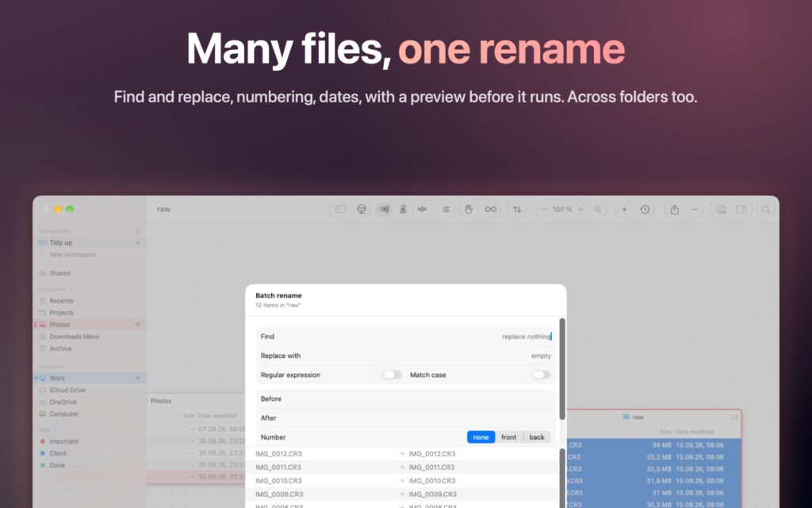Select the IMG_0012.CR3 preview row
The height and width of the screenshot is (508, 812).
[x=402, y=453]
